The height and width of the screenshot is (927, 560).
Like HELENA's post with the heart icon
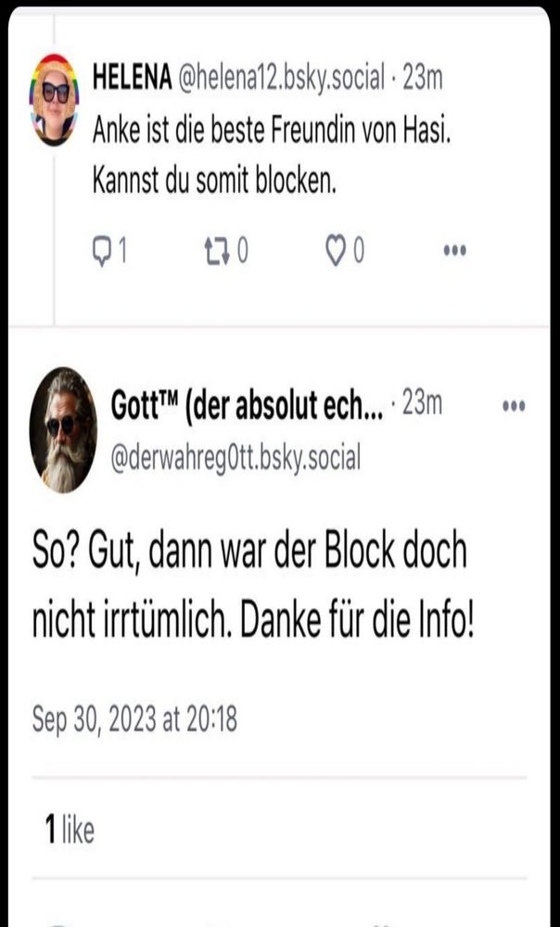click(x=336, y=252)
